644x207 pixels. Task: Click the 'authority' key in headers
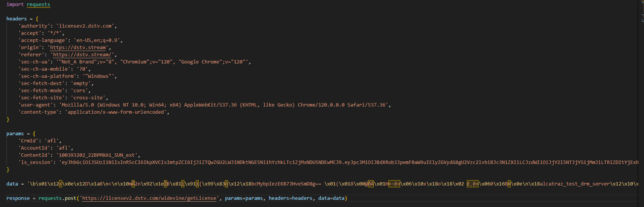tap(34, 26)
